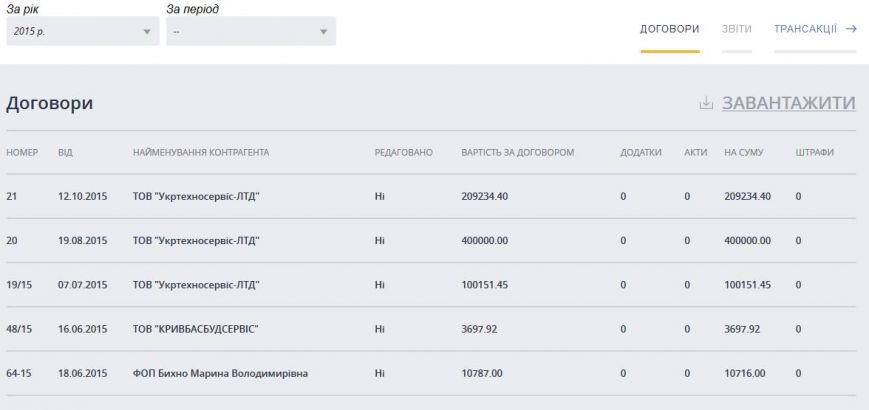Image resolution: width=869 pixels, height=410 pixels.
Task: Click the ЗАВАНТАЖИТИ download link
Action: (x=789, y=103)
